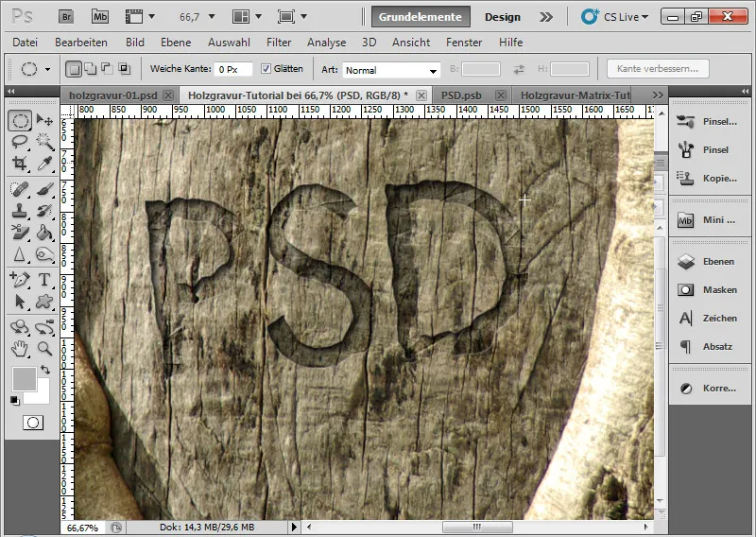This screenshot has width=756, height=537.
Task: Close the Holzgravur-Tutorial document tab
Action: 421,95
